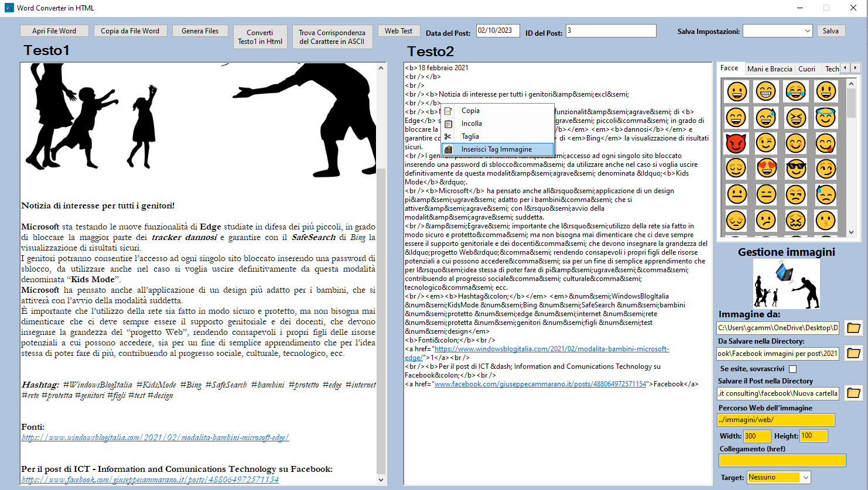Focus the ID del Post field
Viewport: 868px width, 490px height.
tap(611, 30)
